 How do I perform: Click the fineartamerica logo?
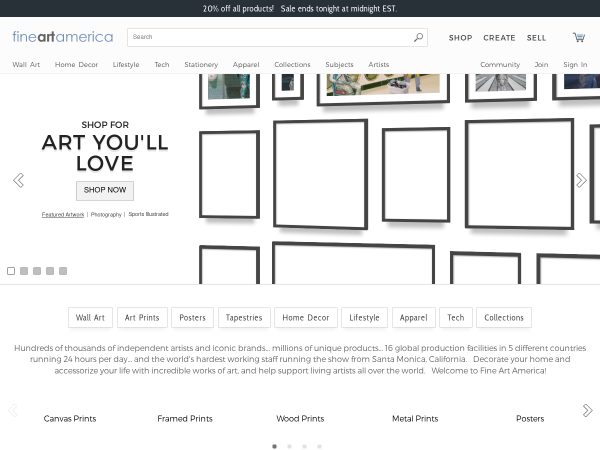63,37
